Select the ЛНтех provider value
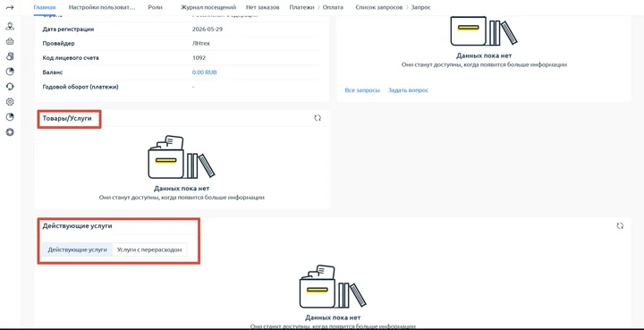Viewport: 644px width, 330px height. click(201, 44)
